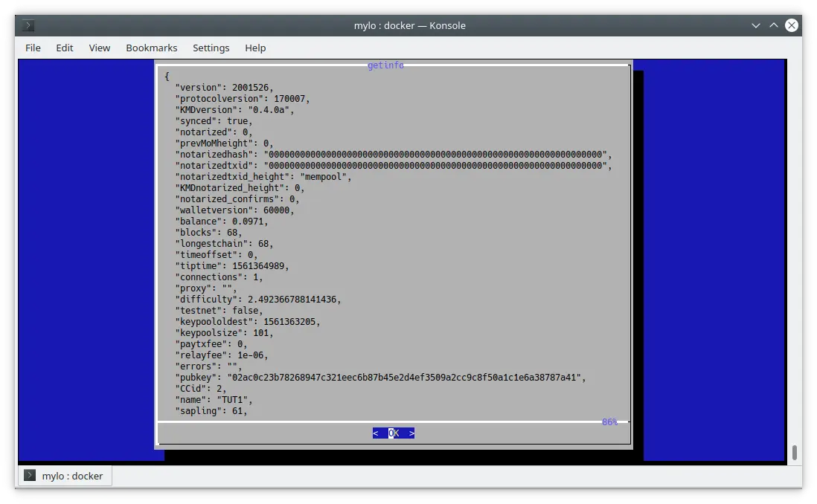Maximize the Konsole window
Screen dimensions: 817x504
(774, 25)
